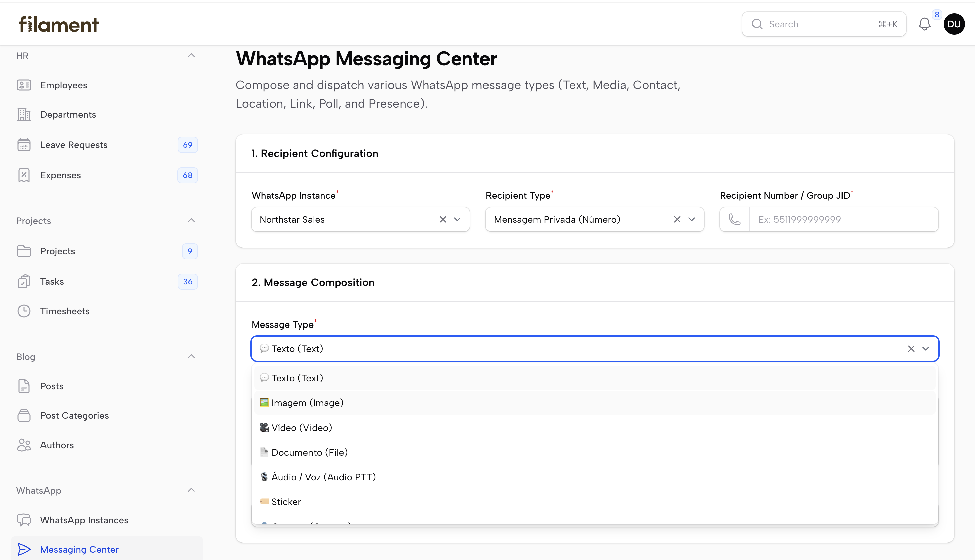Select Áudio / Voz (Audio PTT) option
975x560 pixels.
click(595, 477)
